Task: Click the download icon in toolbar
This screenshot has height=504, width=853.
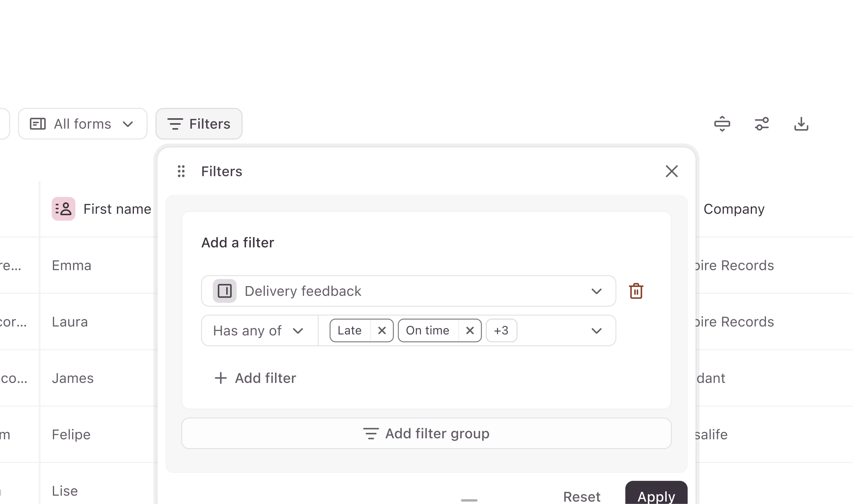Action: pyautogui.click(x=801, y=124)
